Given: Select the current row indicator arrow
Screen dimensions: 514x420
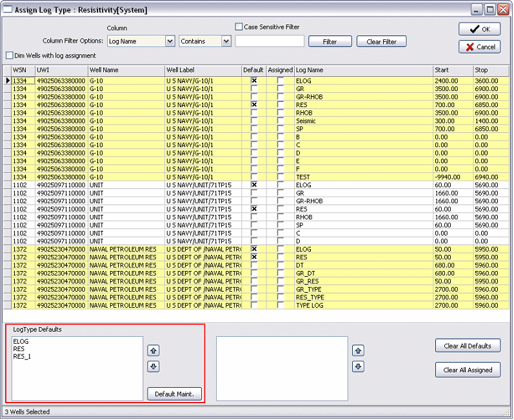Looking at the screenshot, I should click(8, 81).
